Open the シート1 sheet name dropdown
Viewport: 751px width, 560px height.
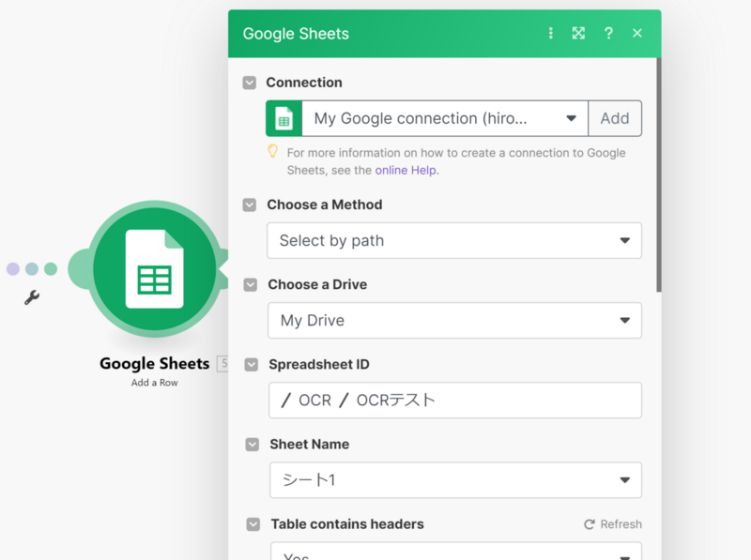455,480
